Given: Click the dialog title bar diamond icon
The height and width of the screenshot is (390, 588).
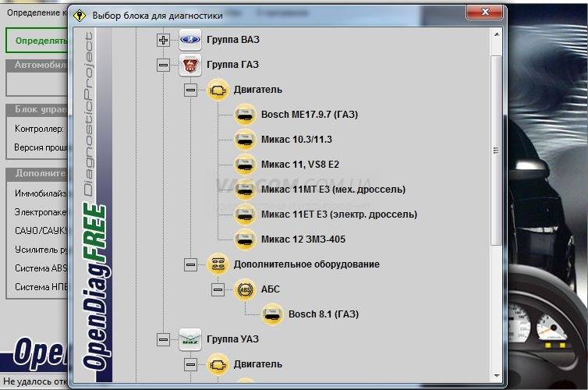Looking at the screenshot, I should coord(80,16).
